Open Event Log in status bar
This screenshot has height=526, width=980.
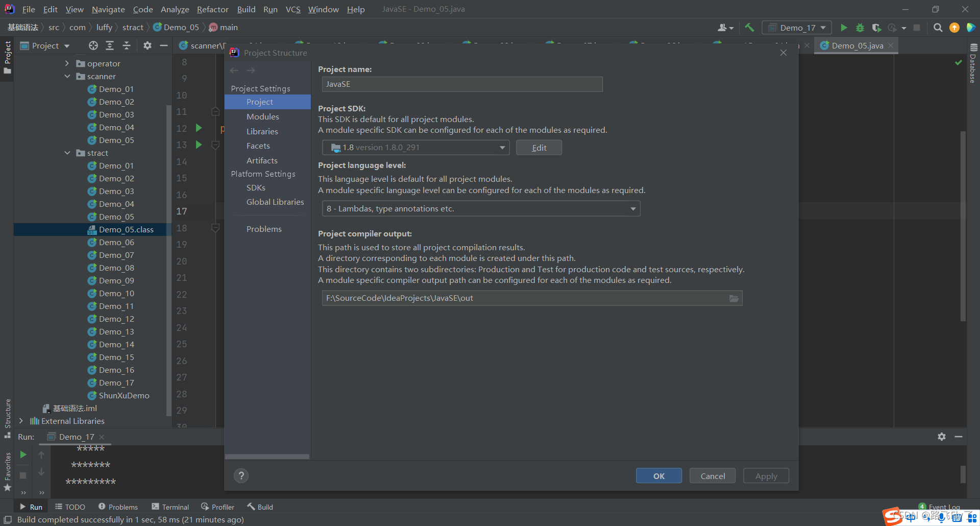point(939,507)
